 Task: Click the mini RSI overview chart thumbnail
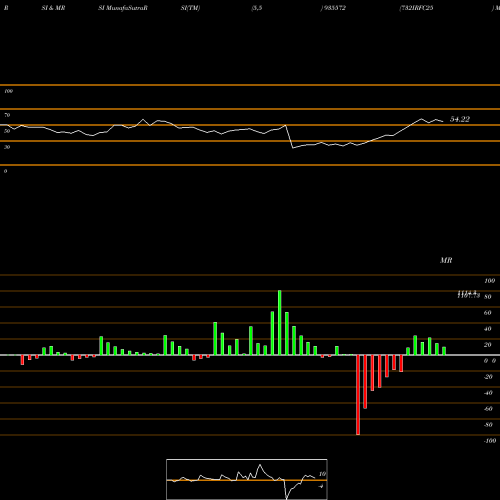[x=247, y=479]
